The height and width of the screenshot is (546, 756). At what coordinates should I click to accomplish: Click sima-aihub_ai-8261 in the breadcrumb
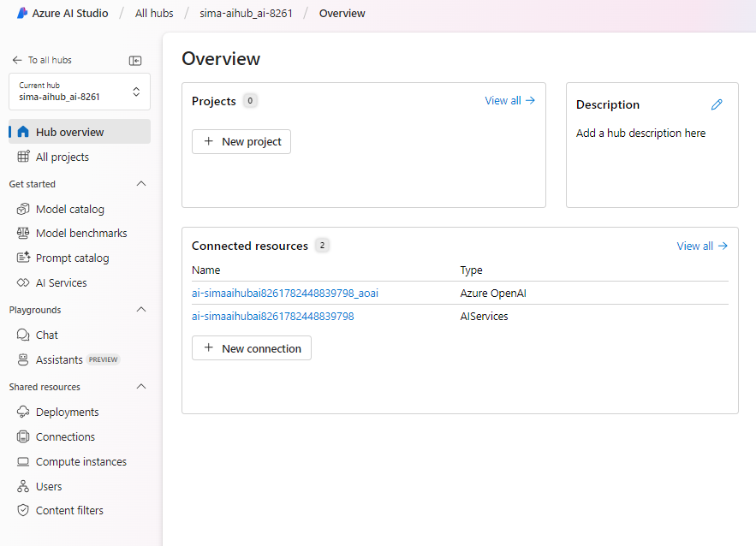(246, 14)
